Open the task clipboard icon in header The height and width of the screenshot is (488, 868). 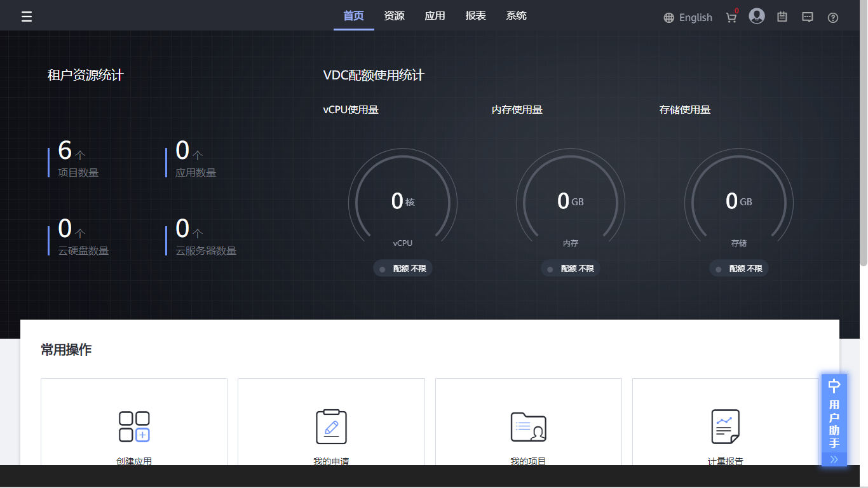pyautogui.click(x=782, y=17)
